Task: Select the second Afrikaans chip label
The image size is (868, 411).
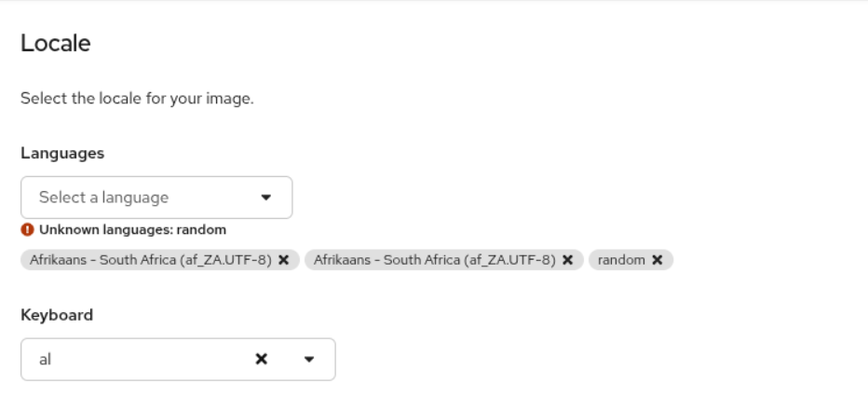Action: pyautogui.click(x=435, y=260)
